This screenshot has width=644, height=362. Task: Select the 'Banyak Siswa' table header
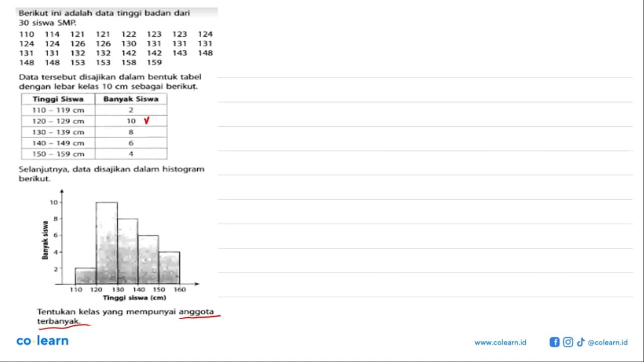pos(131,99)
